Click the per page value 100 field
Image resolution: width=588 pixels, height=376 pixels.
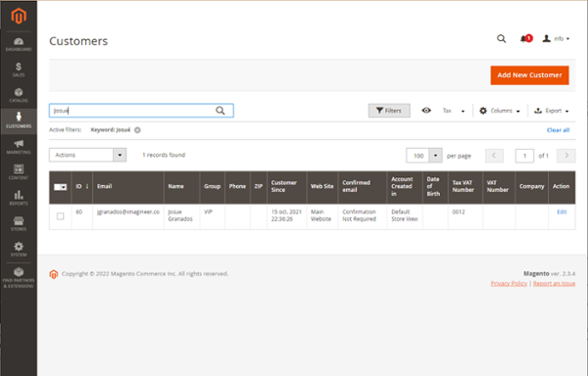click(417, 156)
